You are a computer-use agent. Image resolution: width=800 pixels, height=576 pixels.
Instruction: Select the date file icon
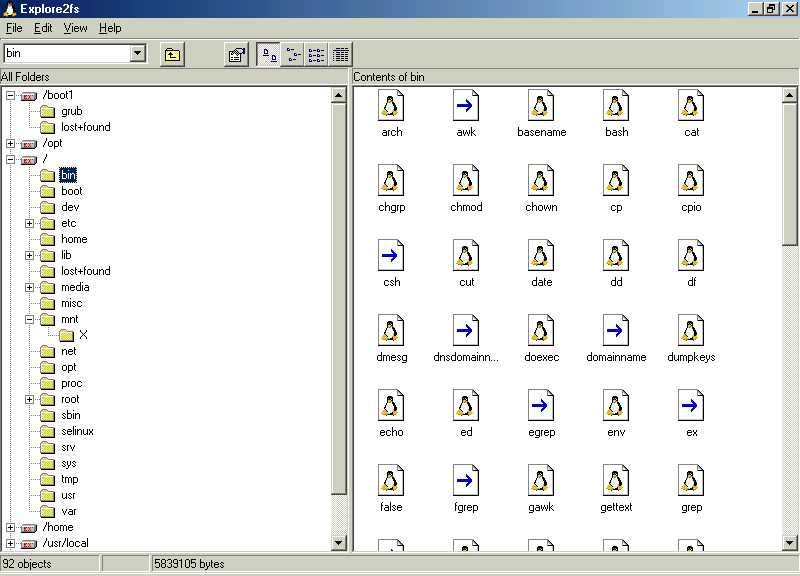click(x=541, y=256)
